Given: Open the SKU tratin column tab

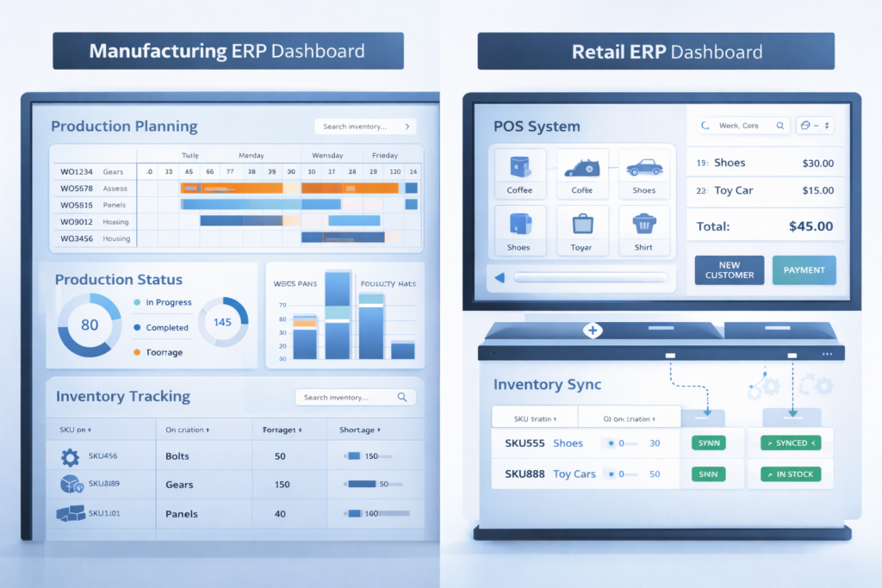Looking at the screenshot, I should pyautogui.click(x=534, y=418).
